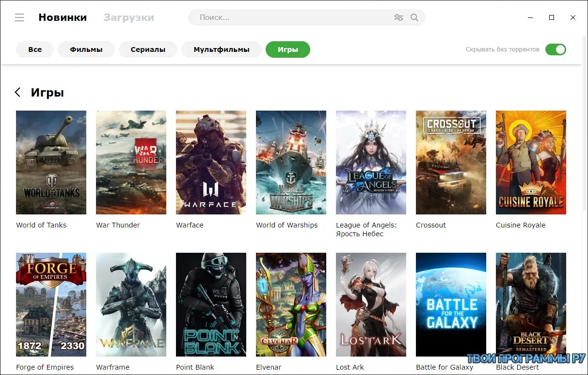The image size is (588, 375).
Task: Click the Battle for Galaxy title text
Action: [445, 367]
